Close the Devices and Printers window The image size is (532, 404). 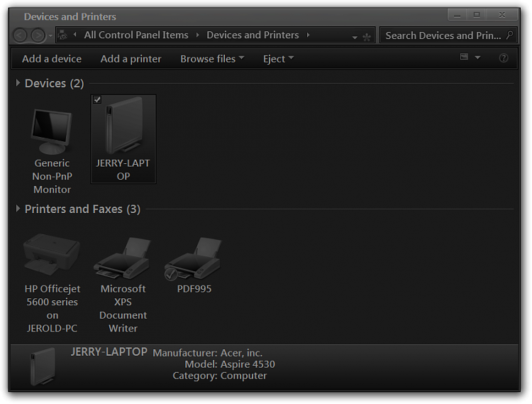[502, 15]
